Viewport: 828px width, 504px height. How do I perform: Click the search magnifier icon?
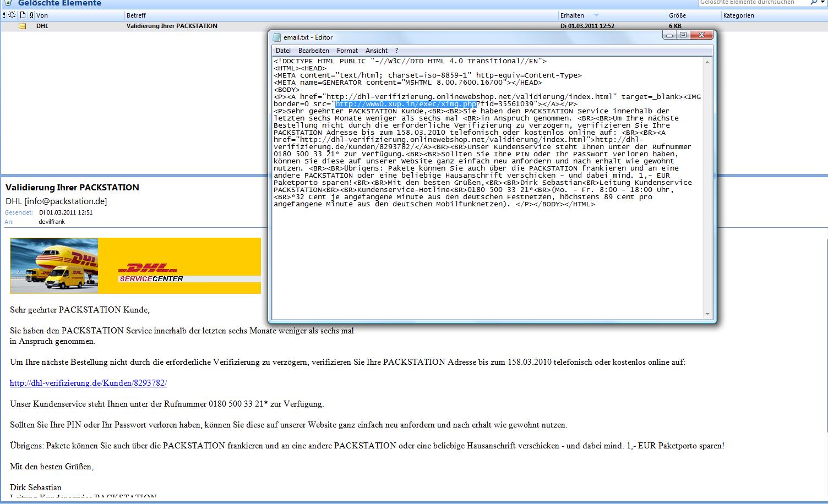pos(814,3)
